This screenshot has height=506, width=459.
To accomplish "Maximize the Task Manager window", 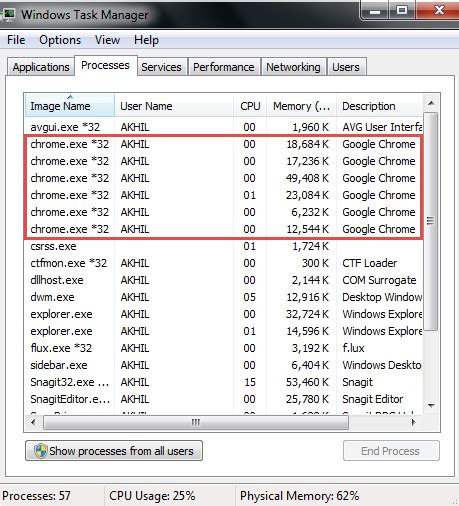I will click(x=402, y=11).
